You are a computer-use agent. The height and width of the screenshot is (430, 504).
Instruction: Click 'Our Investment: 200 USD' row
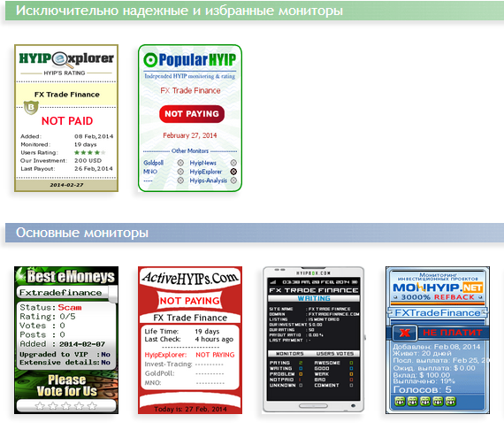[61, 160]
